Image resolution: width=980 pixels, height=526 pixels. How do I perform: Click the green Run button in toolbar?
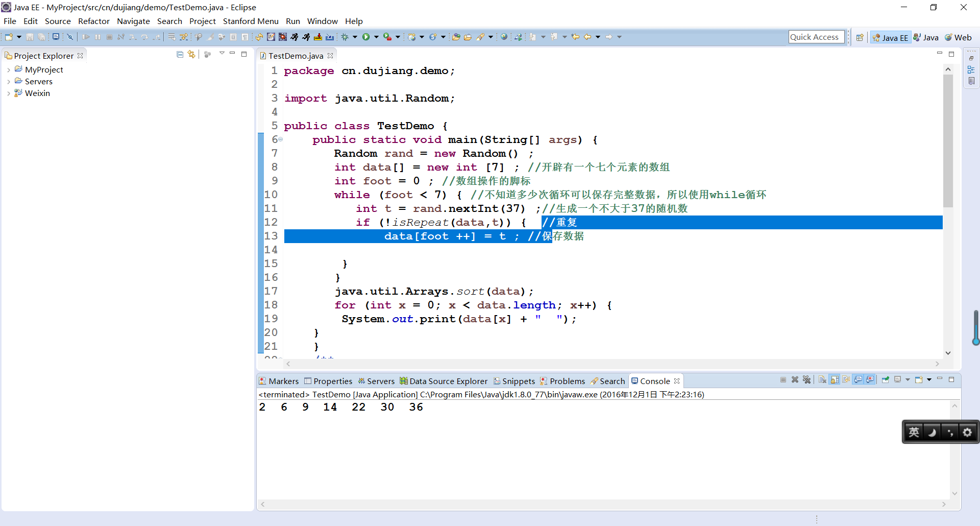click(366, 37)
